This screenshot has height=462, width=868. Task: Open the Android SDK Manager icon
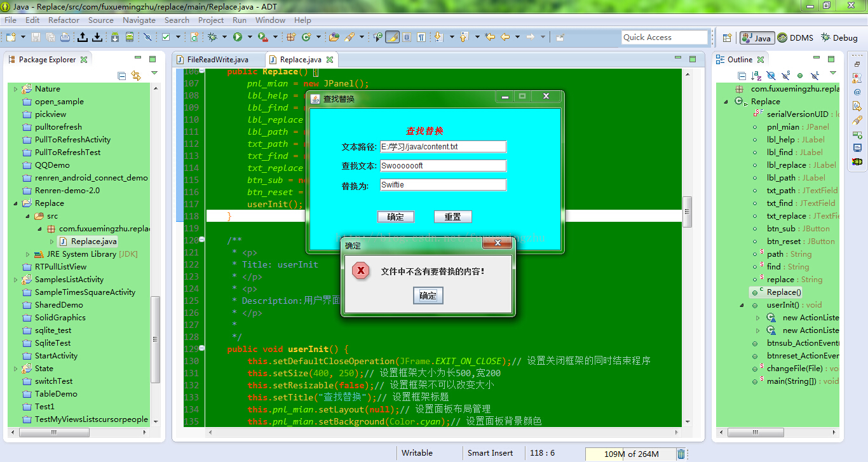[115, 37]
